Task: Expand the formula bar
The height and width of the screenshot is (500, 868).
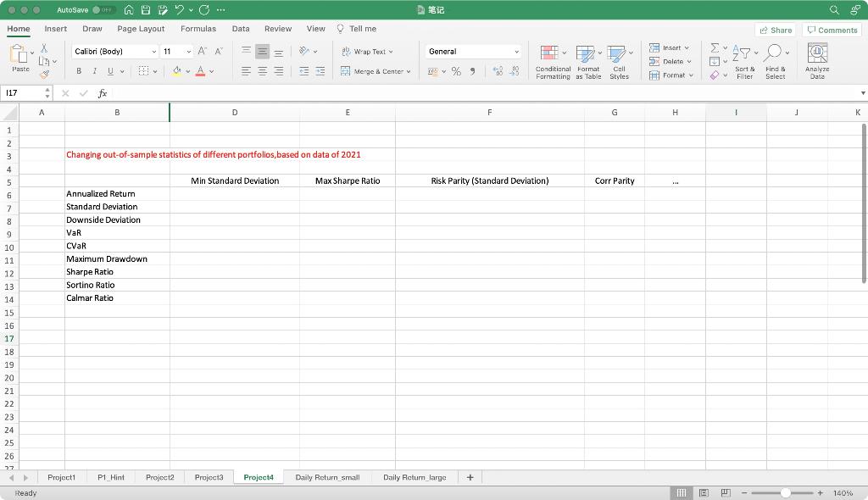Action: coord(863,93)
